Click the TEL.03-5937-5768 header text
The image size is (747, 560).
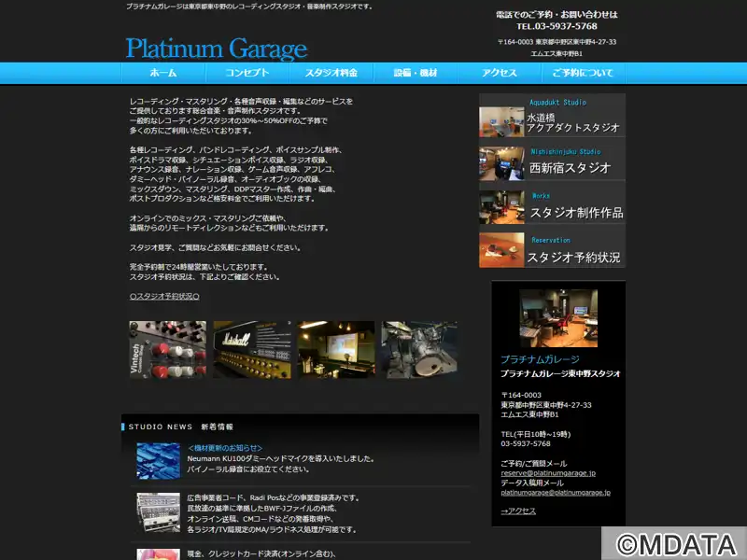557,26
